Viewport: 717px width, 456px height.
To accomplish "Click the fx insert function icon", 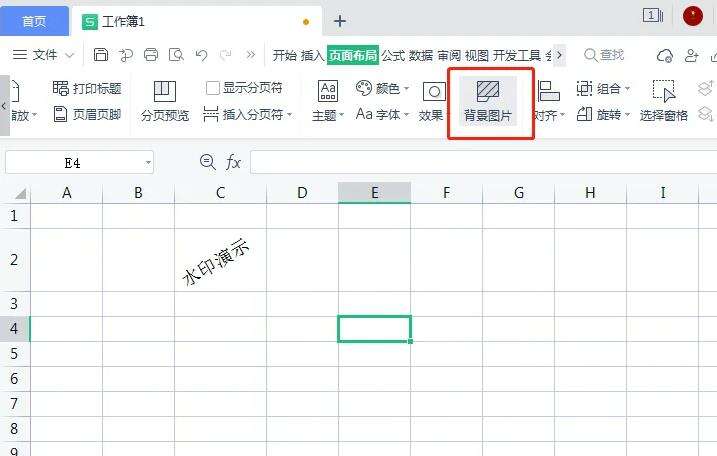I will click(x=233, y=162).
